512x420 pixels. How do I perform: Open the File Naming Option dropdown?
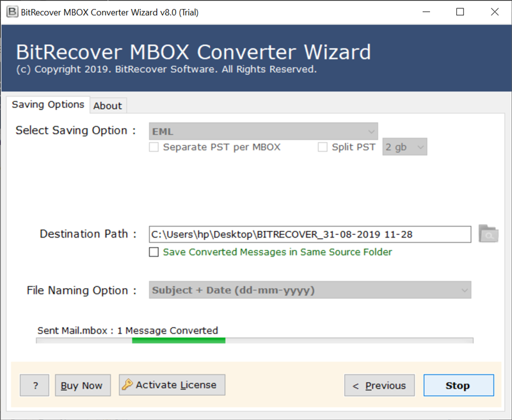310,289
